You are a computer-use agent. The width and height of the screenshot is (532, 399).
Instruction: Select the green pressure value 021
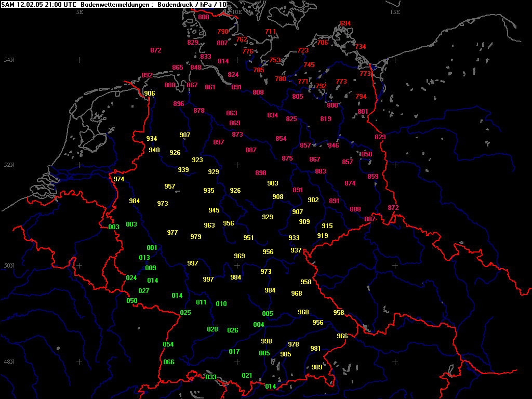coord(247,376)
